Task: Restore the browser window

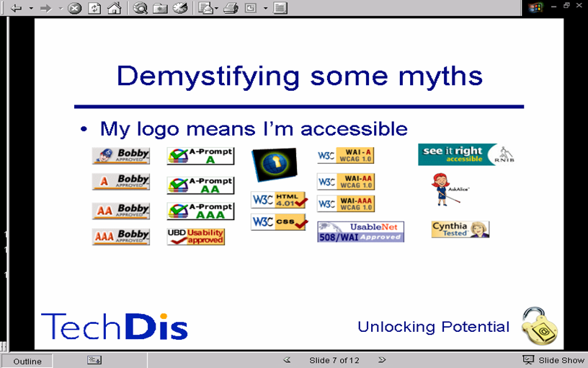Action: (x=566, y=5)
